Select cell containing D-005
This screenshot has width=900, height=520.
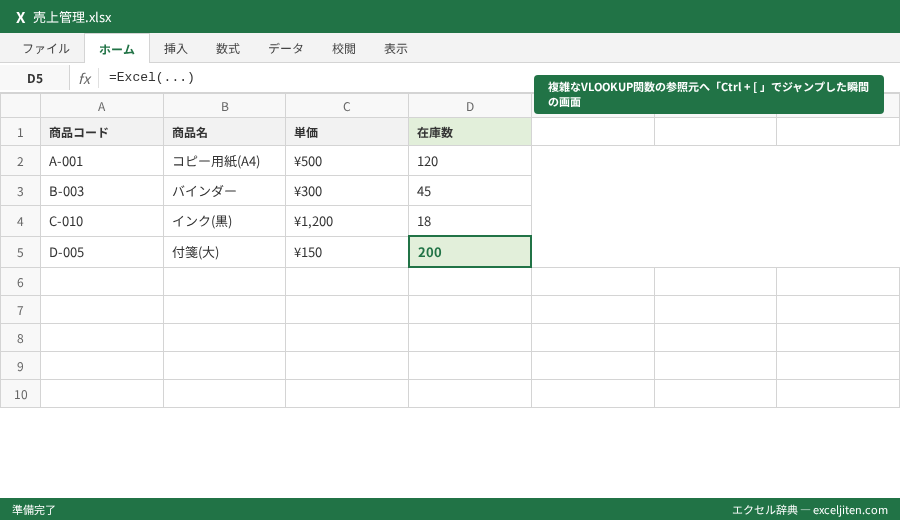[102, 252]
